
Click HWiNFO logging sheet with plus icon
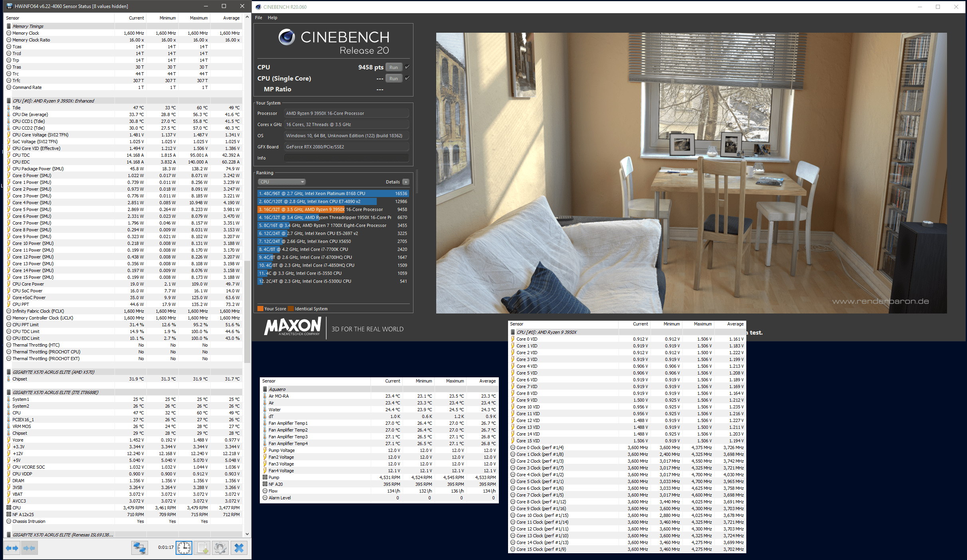coord(202,548)
